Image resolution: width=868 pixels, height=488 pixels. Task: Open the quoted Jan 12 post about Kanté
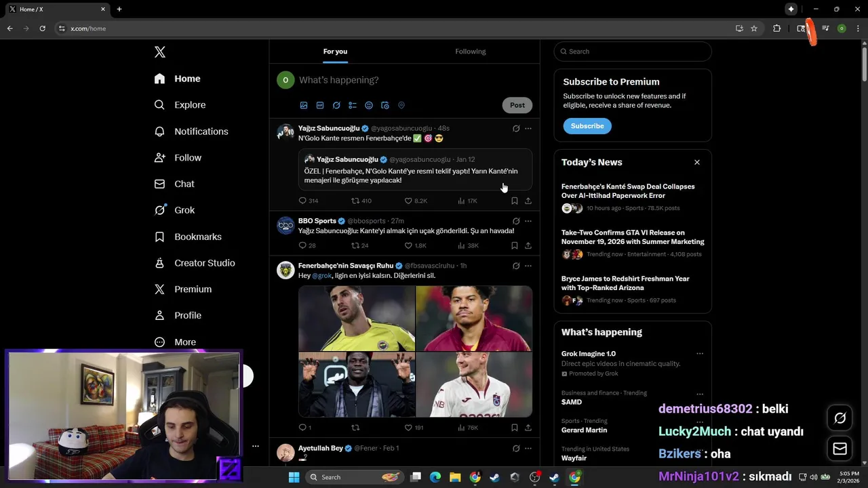415,169
